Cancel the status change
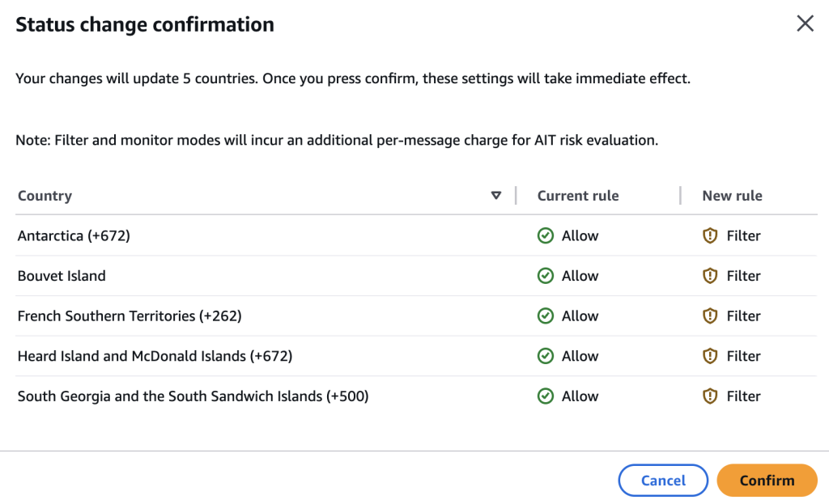The width and height of the screenshot is (829, 504). tap(663, 481)
